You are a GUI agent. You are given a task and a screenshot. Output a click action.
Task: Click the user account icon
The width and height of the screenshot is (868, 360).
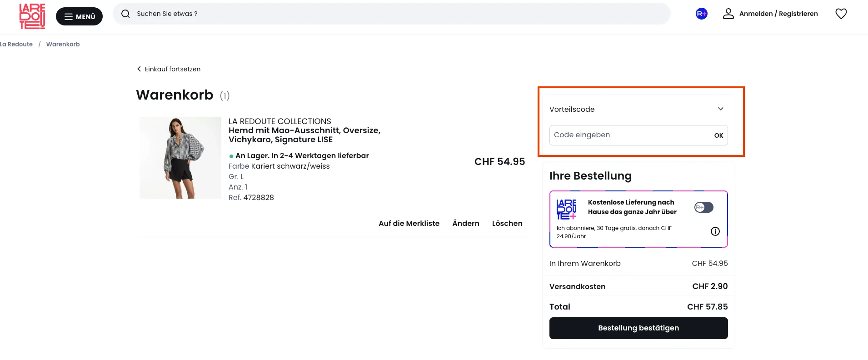tap(728, 14)
